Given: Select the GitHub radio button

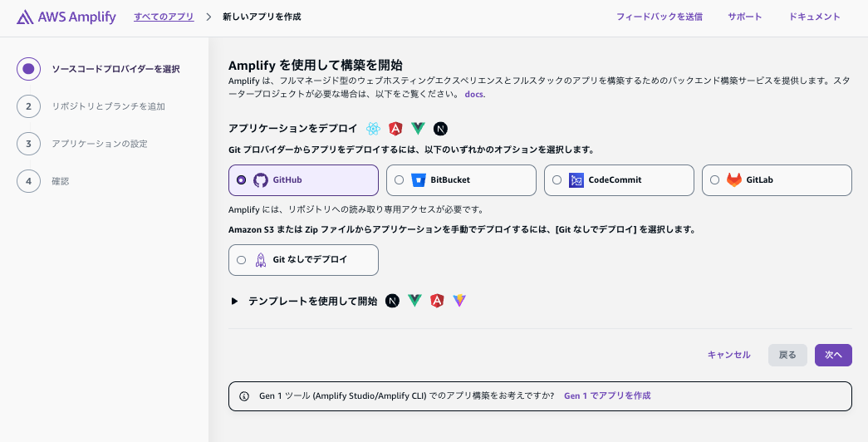Looking at the screenshot, I should (x=242, y=180).
